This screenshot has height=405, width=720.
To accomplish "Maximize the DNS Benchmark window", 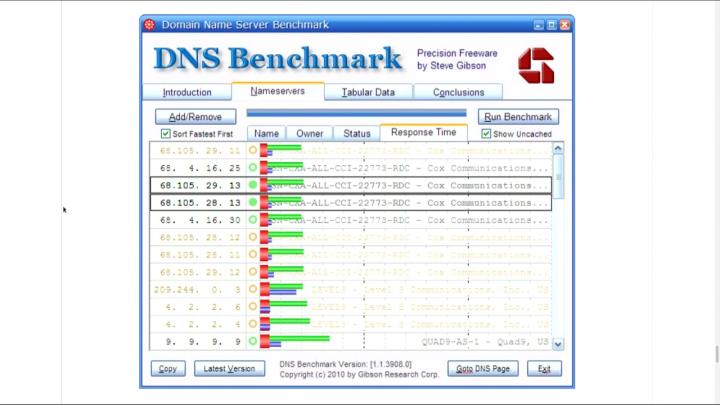I will click(x=551, y=25).
